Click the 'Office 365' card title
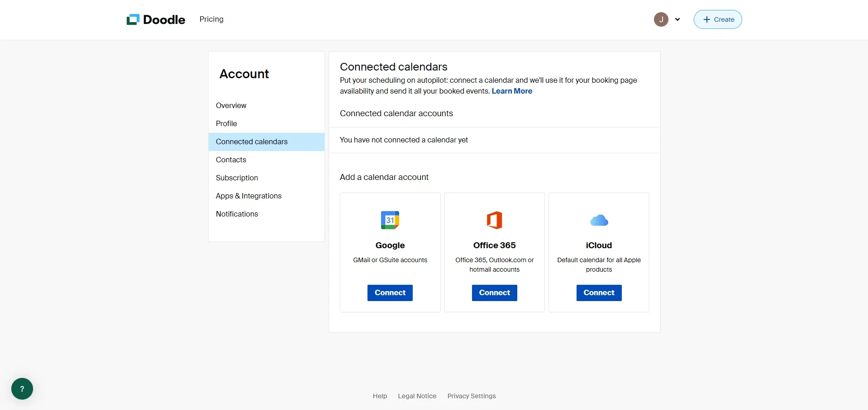The height and width of the screenshot is (410, 868). [495, 245]
